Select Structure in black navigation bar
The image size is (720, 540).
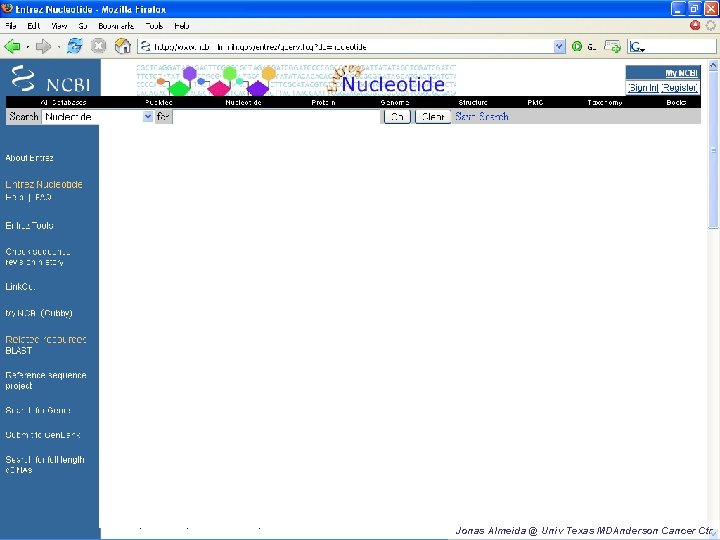click(473, 102)
